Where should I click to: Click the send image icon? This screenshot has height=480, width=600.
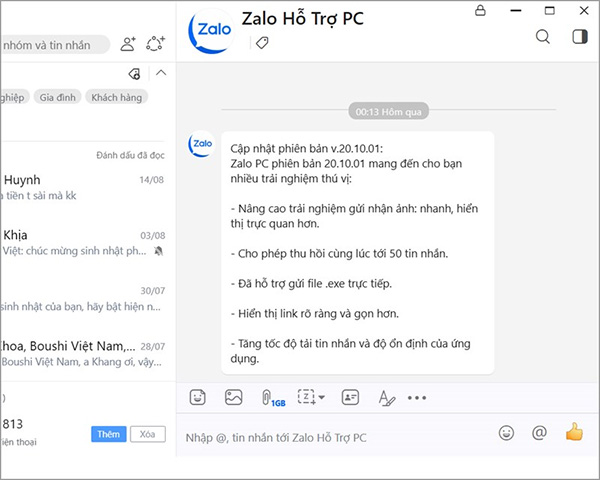point(233,397)
